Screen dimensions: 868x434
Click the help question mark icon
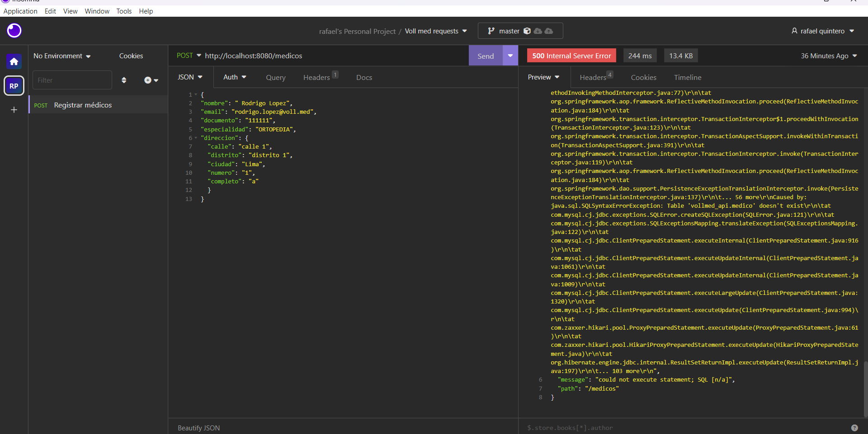point(854,428)
